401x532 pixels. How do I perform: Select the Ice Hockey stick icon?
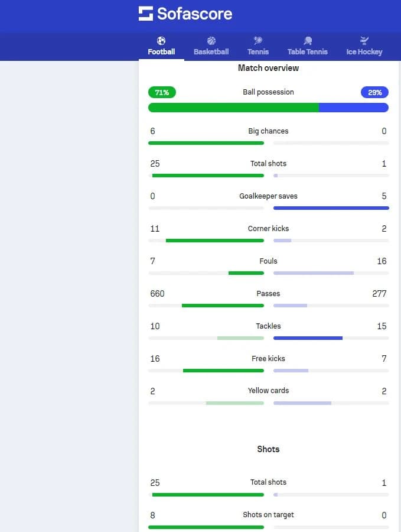(364, 41)
